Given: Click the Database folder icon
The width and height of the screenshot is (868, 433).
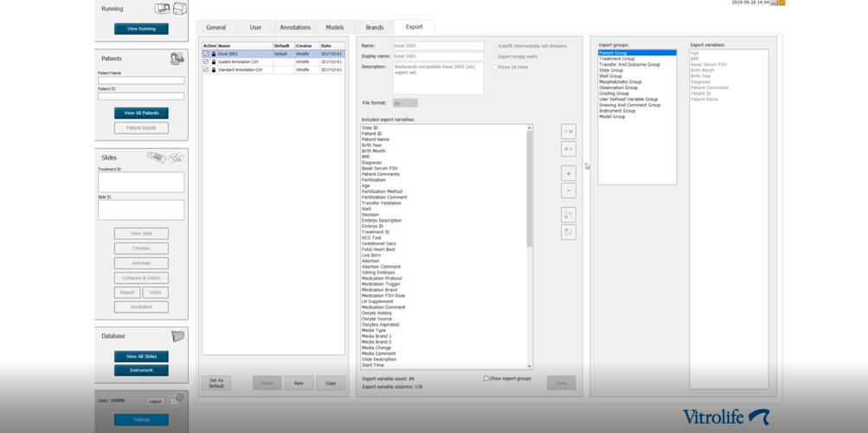Looking at the screenshot, I should pyautogui.click(x=177, y=336).
